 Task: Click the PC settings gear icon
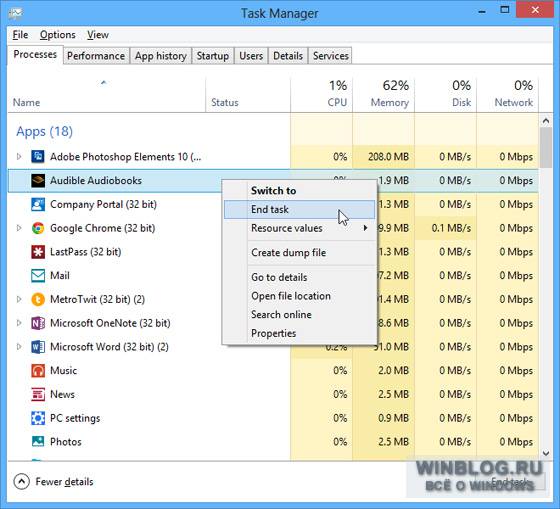(x=38, y=418)
